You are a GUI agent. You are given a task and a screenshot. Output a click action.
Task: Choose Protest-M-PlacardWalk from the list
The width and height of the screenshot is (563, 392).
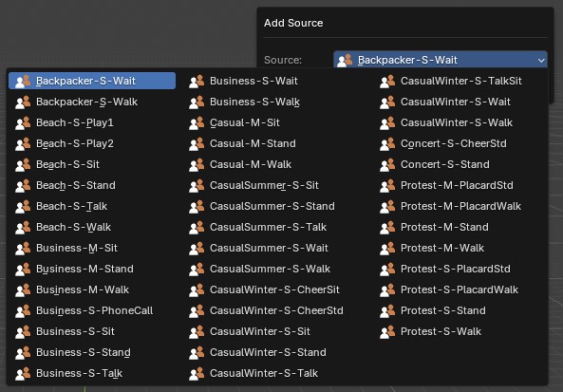460,206
